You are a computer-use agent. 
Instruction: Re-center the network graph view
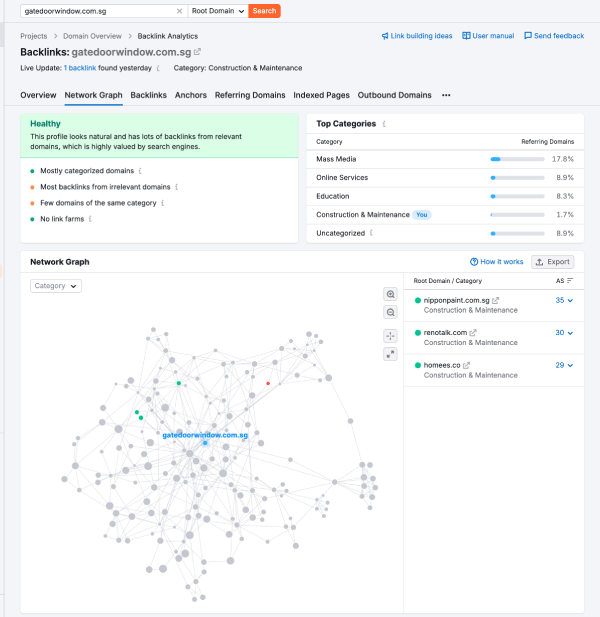[391, 336]
